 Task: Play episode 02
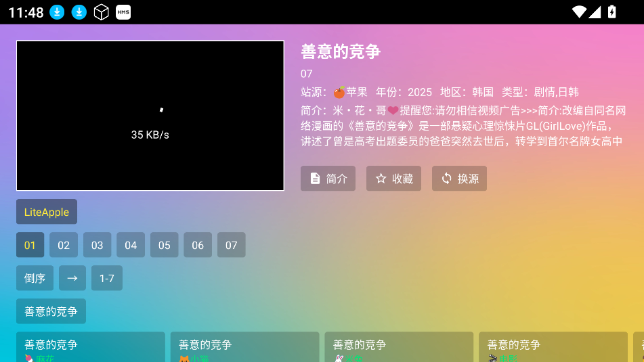pos(64,245)
